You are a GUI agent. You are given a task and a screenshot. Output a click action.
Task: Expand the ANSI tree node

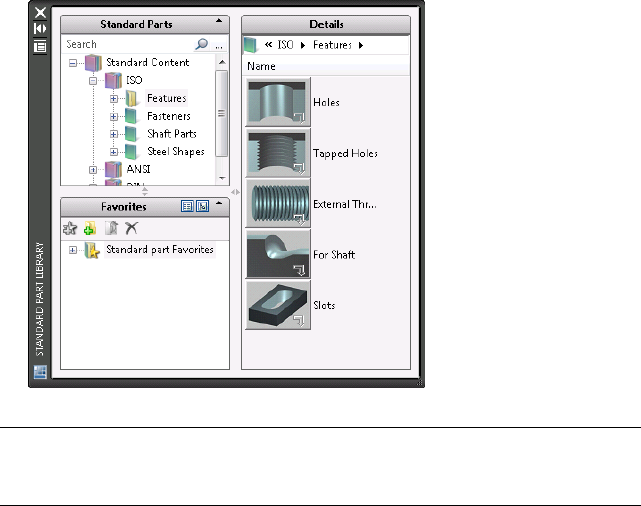pos(93,170)
